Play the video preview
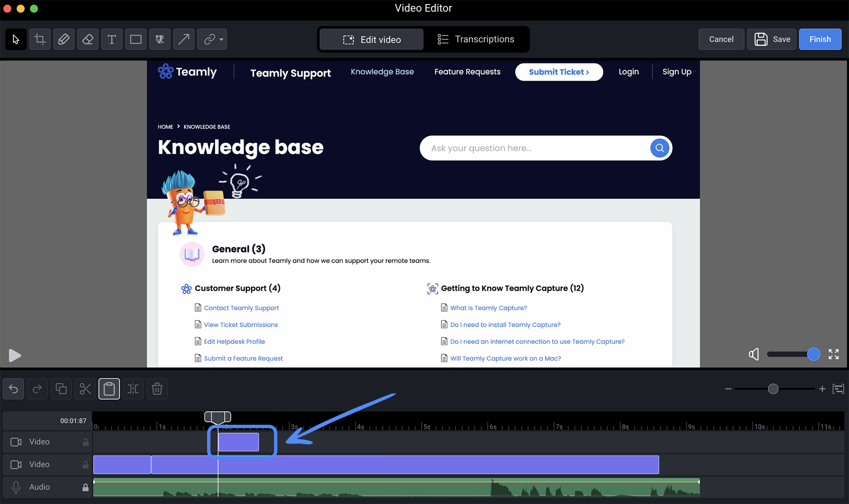 click(15, 355)
